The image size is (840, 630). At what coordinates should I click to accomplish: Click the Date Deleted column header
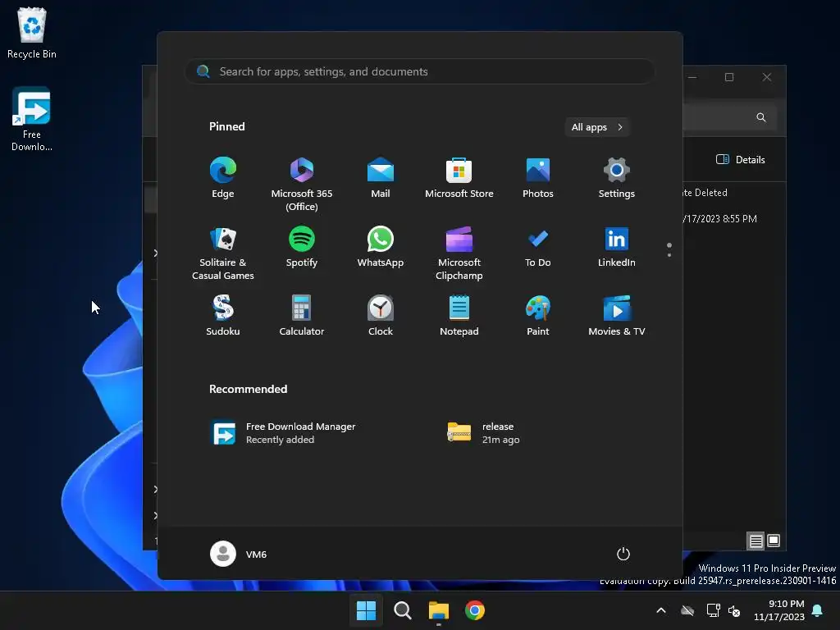click(x=705, y=193)
